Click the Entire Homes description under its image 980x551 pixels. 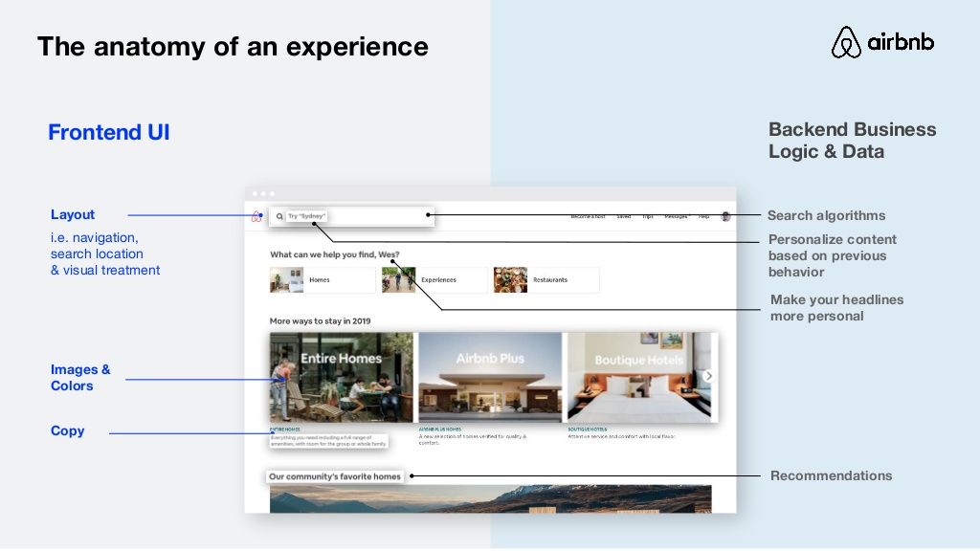(x=329, y=440)
